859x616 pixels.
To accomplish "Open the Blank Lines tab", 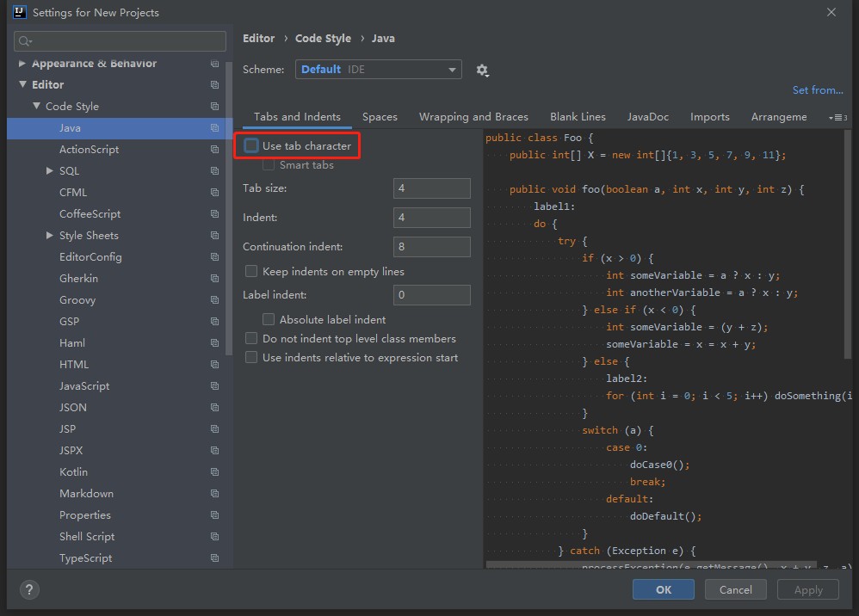I will coord(578,117).
